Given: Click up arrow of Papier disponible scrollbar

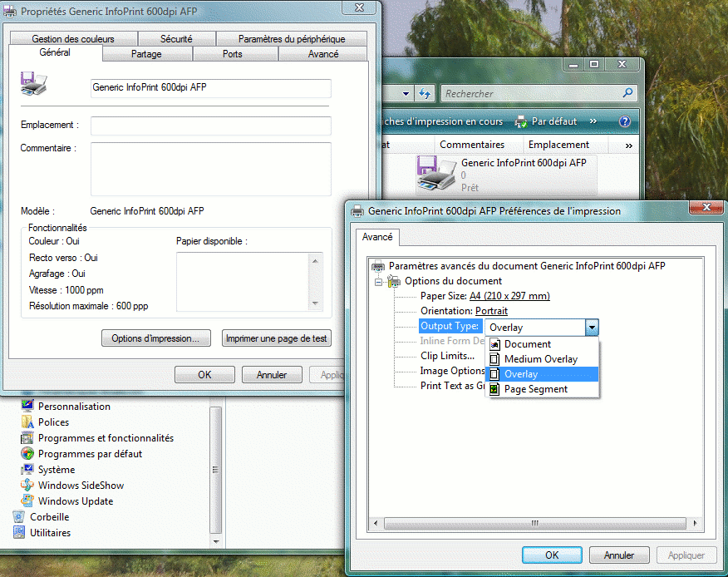Looking at the screenshot, I should [x=315, y=260].
